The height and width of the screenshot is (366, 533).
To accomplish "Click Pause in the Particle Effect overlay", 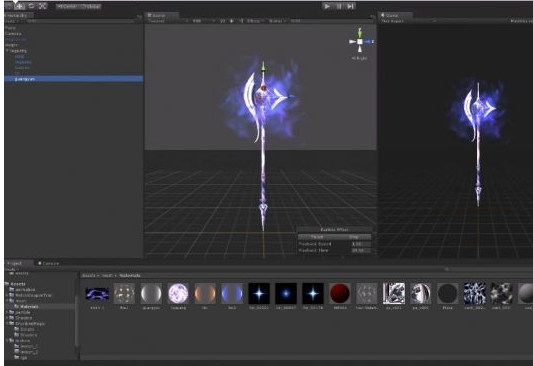I will pos(317,237).
